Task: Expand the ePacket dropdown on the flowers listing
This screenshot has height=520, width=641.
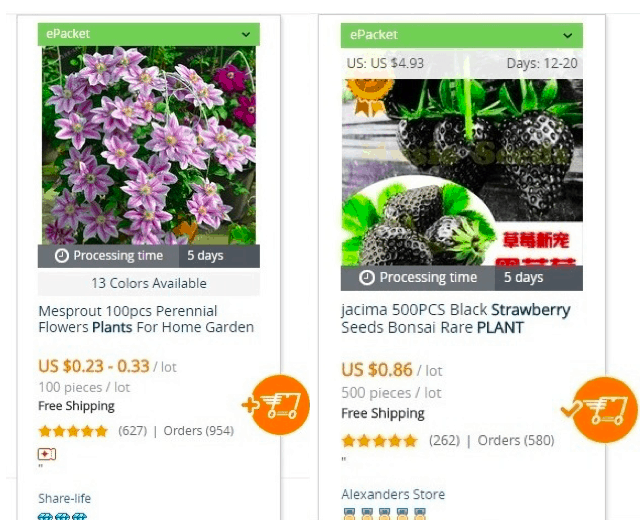Action: coord(246,34)
